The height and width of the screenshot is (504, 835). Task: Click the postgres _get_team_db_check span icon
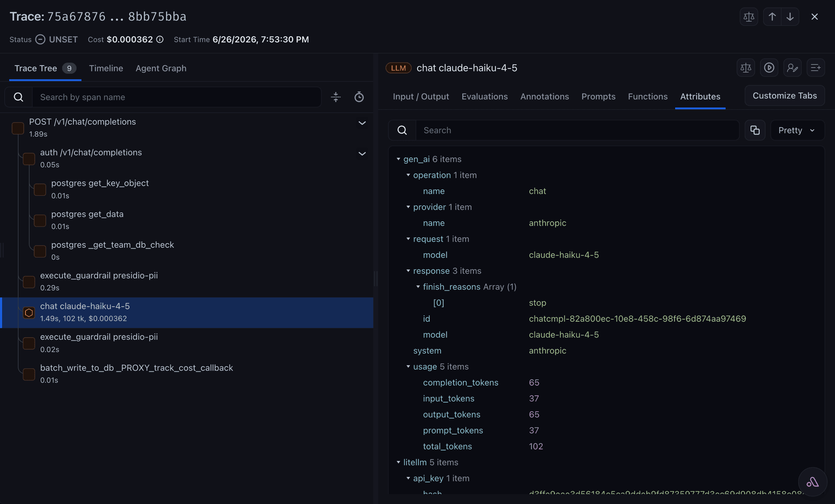point(40,251)
